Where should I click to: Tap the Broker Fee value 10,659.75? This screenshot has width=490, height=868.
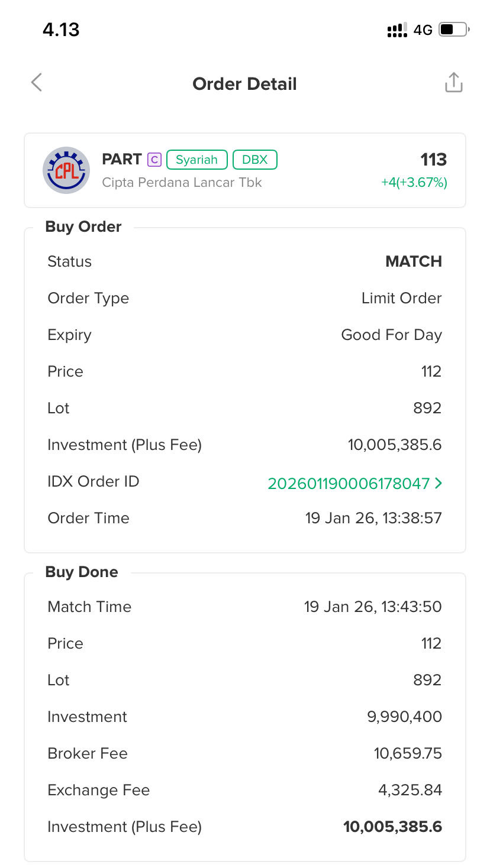click(408, 753)
